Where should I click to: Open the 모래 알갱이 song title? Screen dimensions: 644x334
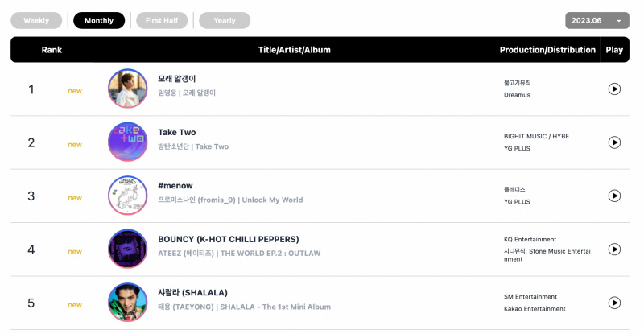tap(176, 79)
